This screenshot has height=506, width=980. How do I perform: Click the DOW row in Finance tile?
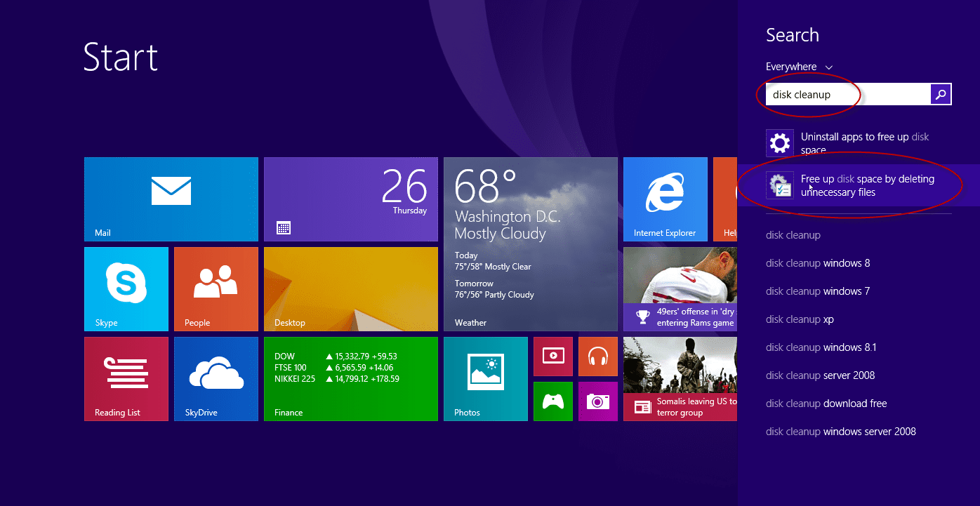point(336,357)
